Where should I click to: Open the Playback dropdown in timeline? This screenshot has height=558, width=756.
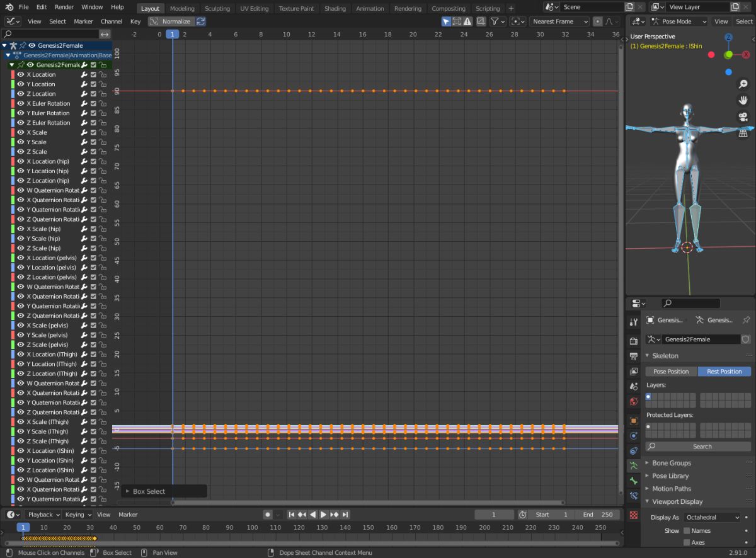coord(43,515)
